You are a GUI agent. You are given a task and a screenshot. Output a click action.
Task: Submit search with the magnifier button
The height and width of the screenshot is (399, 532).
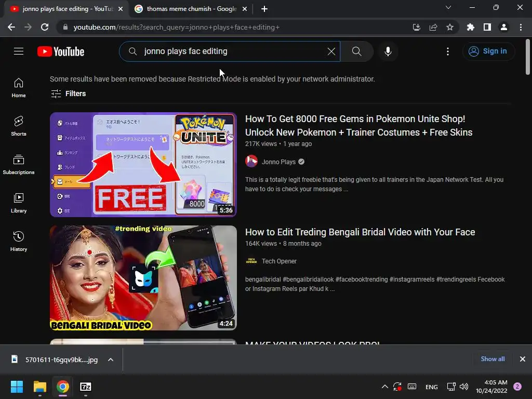point(356,51)
